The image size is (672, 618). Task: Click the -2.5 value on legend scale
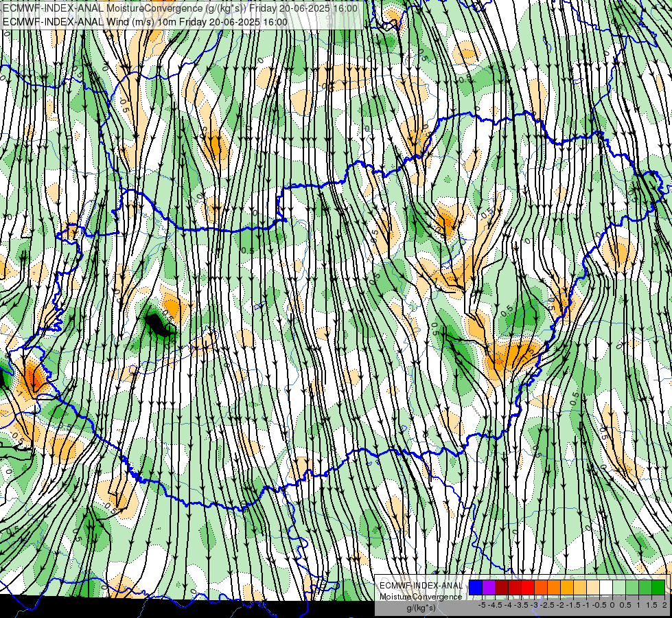(548, 605)
